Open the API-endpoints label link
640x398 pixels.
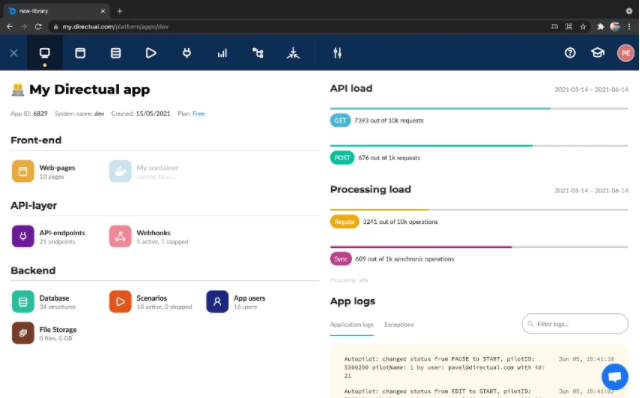(x=62, y=233)
